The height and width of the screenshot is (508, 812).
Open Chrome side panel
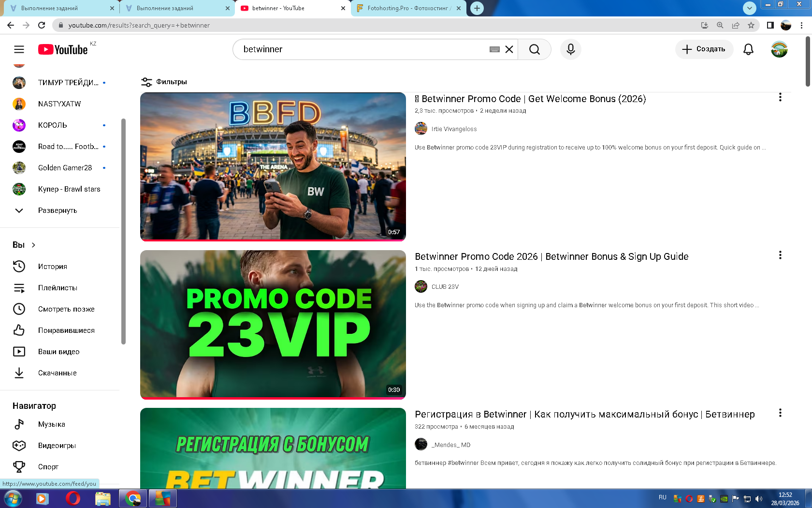770,25
